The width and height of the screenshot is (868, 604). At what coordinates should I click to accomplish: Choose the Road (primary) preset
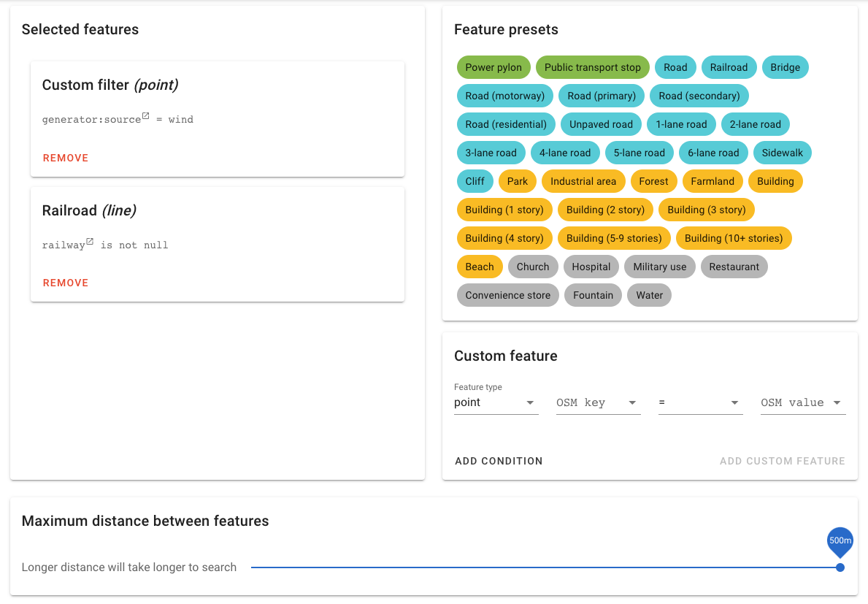click(602, 96)
